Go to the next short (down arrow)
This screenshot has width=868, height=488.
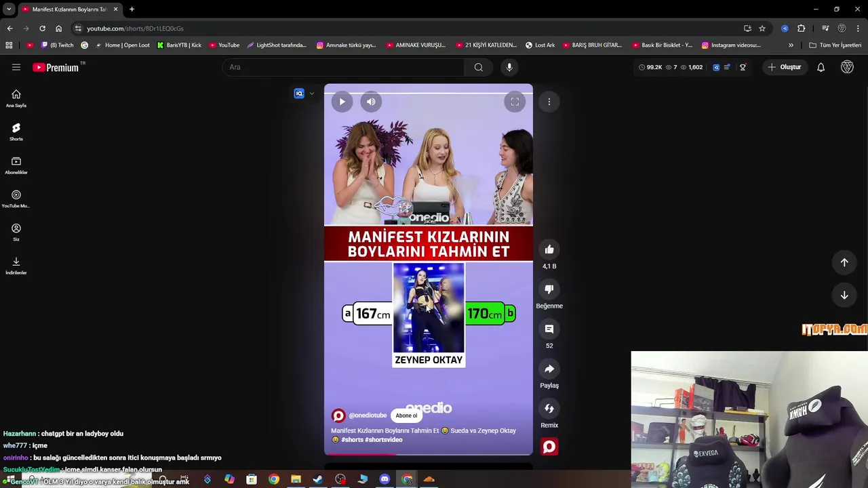(844, 295)
